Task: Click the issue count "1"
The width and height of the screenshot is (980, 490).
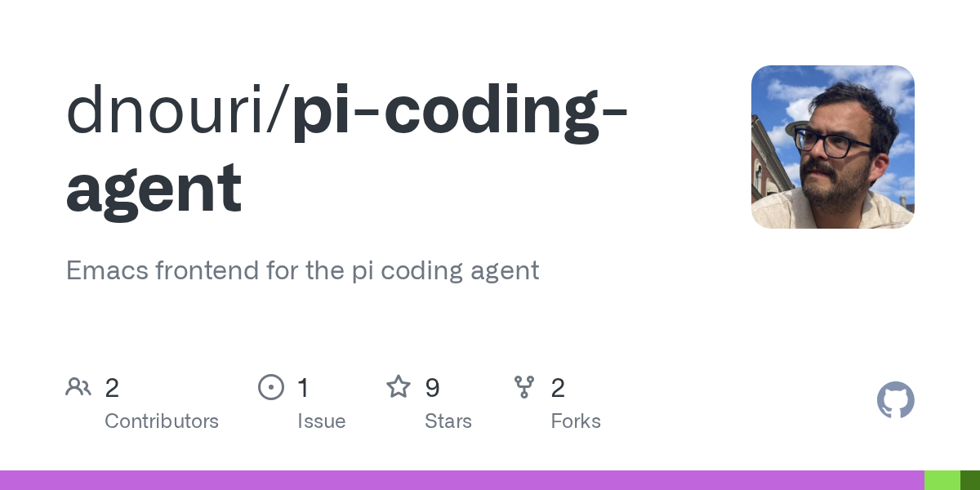Action: [303, 388]
